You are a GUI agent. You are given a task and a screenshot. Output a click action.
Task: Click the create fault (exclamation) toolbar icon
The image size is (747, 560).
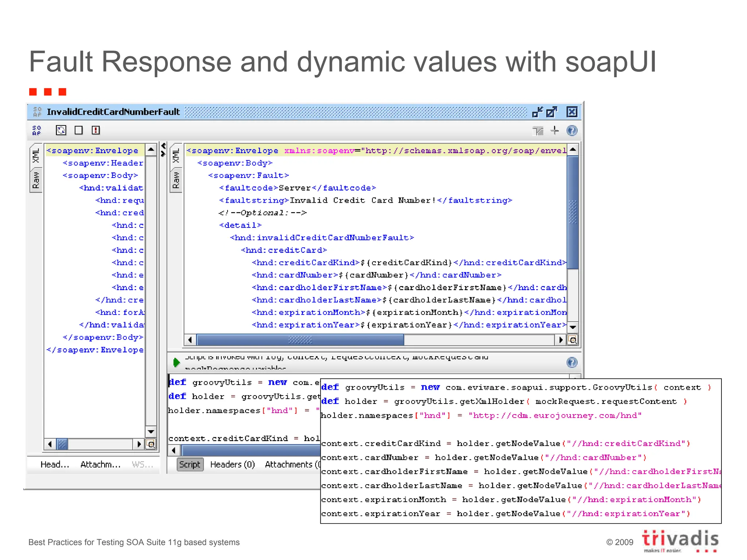point(96,130)
